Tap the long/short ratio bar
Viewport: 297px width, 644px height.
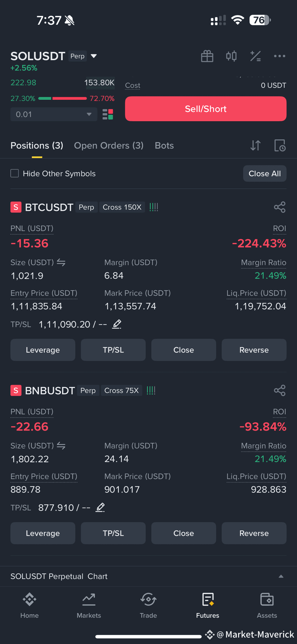point(62,98)
